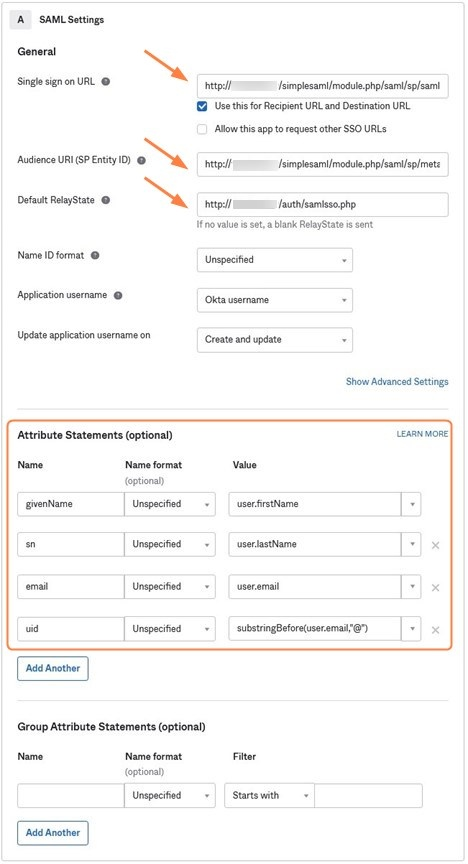Open Update application username on dropdown
The height and width of the screenshot is (864, 468).
click(275, 340)
